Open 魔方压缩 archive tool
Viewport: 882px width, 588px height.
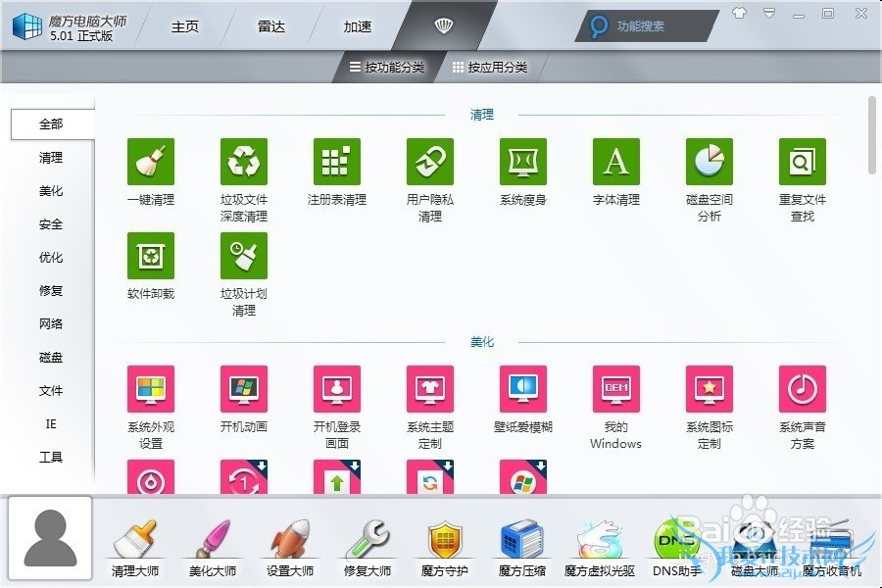click(522, 548)
